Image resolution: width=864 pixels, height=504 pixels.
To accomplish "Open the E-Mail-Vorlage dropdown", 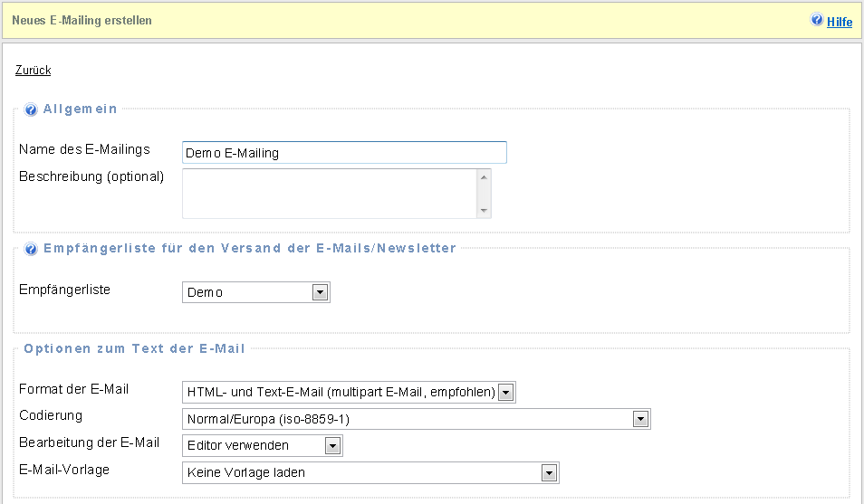I will tap(370, 472).
